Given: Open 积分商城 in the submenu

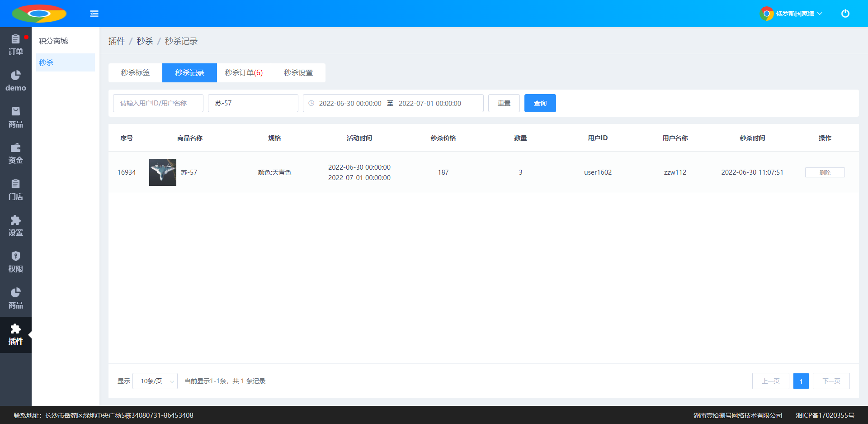Looking at the screenshot, I should tap(66, 41).
